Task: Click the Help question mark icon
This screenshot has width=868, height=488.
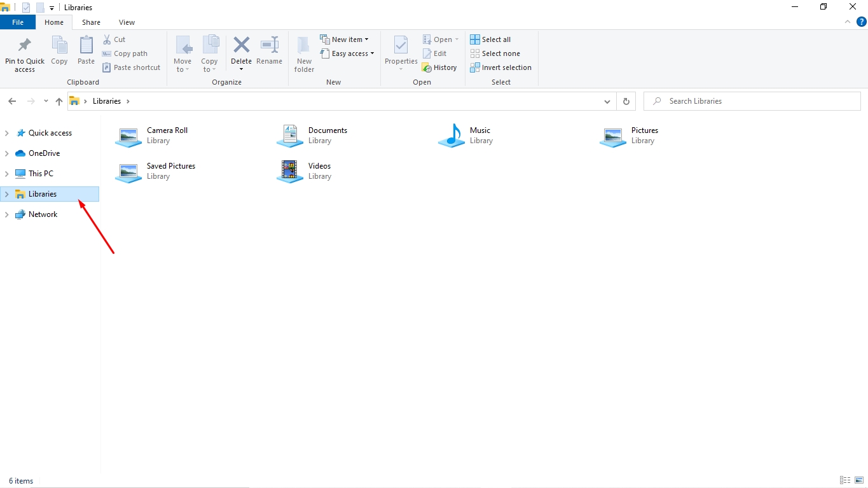Action: click(x=862, y=22)
